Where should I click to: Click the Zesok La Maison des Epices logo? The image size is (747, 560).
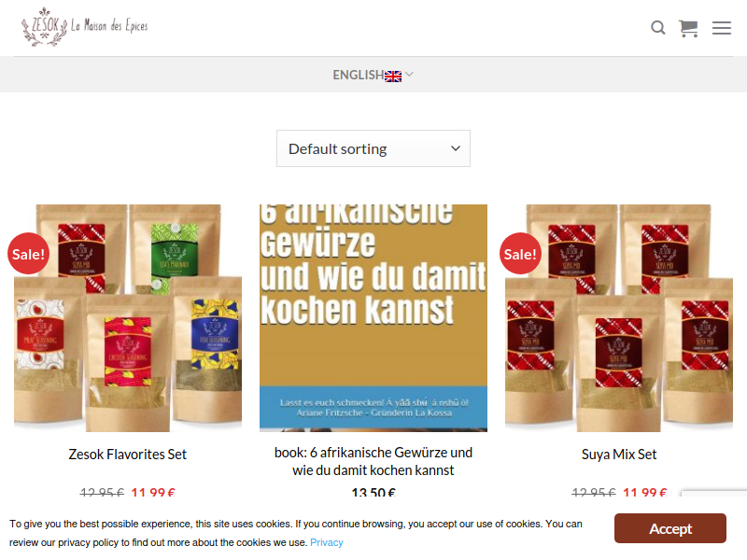tap(85, 27)
